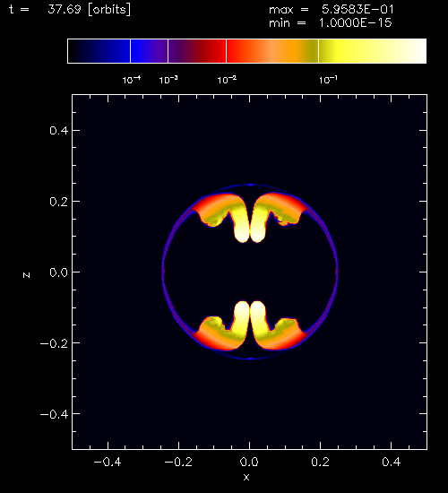Click the empty center of the blue shell
Viewport: 448px width, 493px height.
tap(250, 272)
